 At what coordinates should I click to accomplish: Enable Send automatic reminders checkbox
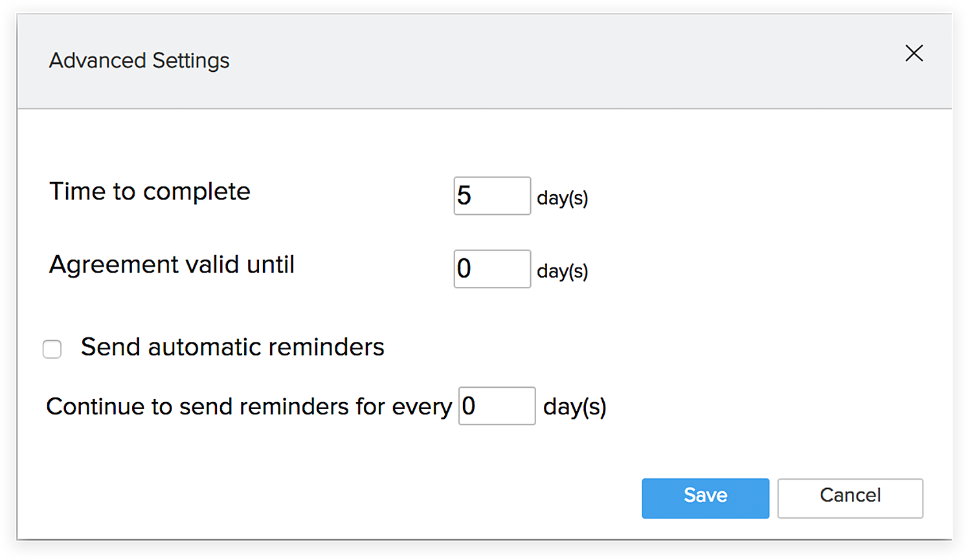pyautogui.click(x=52, y=349)
